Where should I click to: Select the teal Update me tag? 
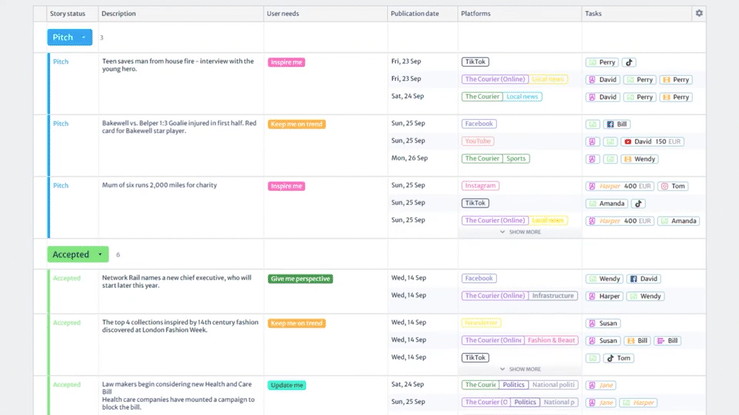click(286, 385)
